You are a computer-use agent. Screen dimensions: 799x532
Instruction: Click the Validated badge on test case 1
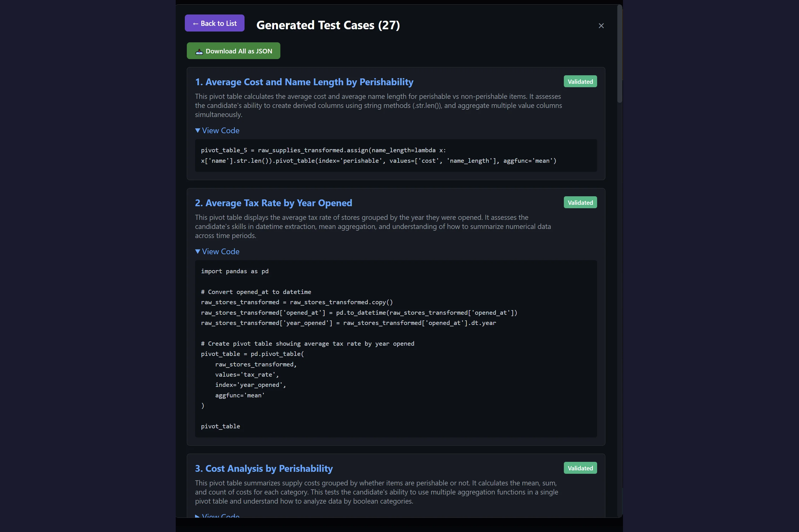[x=580, y=81]
